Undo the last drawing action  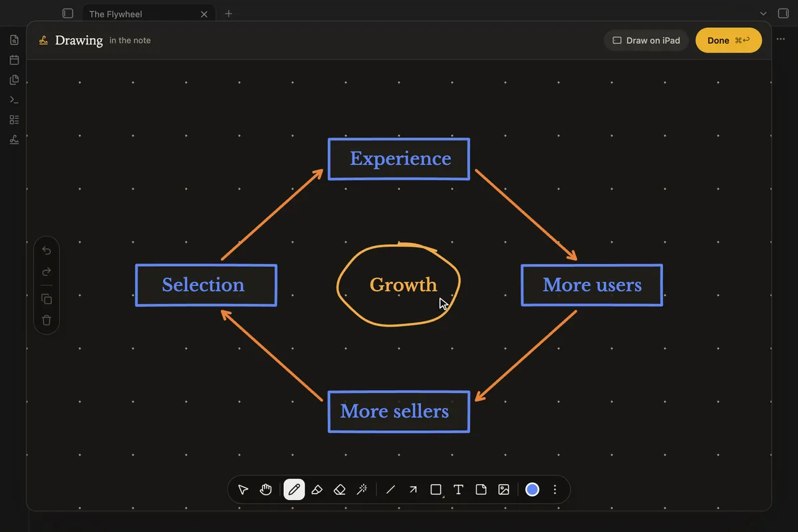pos(47,250)
